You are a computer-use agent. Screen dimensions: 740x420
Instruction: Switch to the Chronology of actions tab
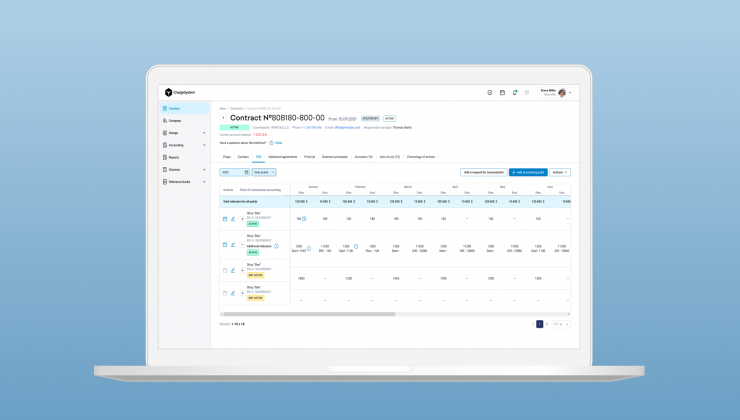pos(421,157)
